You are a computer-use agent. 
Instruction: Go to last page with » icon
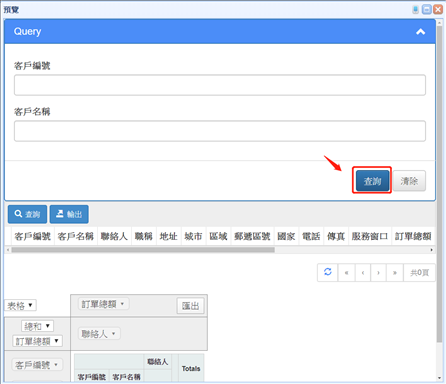click(x=395, y=273)
